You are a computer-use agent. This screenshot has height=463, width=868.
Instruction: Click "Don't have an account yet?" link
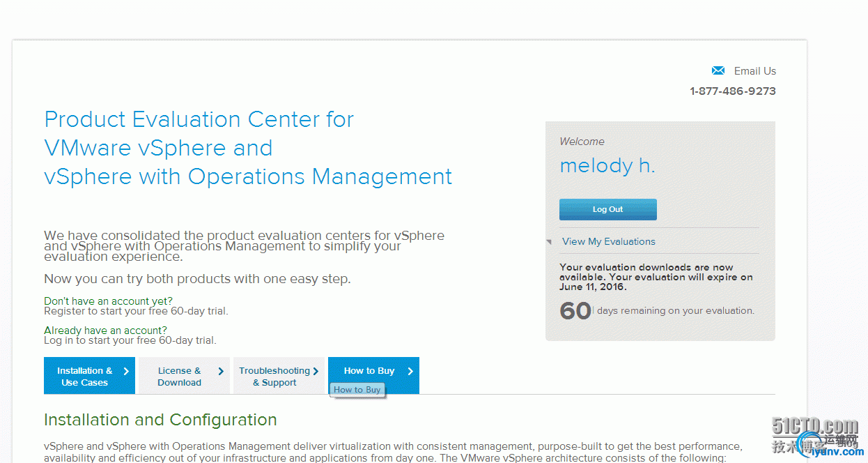coord(108,301)
